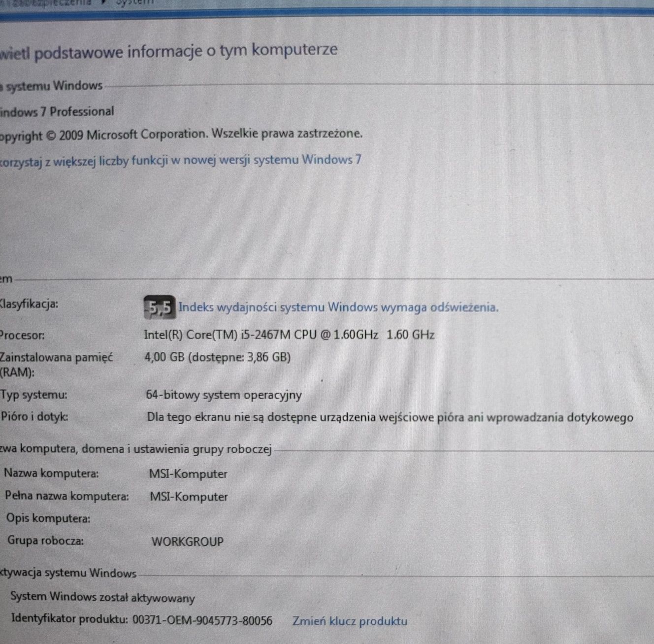Viewport: 654px width, 644px height.
Task: Click the WORKGROUP value
Action: pyautogui.click(x=187, y=542)
